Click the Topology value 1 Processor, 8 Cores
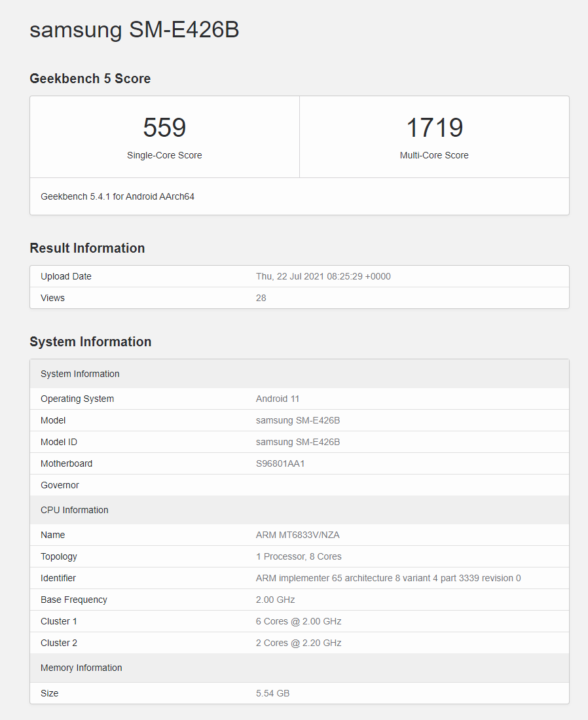This screenshot has height=720, width=588. click(299, 556)
